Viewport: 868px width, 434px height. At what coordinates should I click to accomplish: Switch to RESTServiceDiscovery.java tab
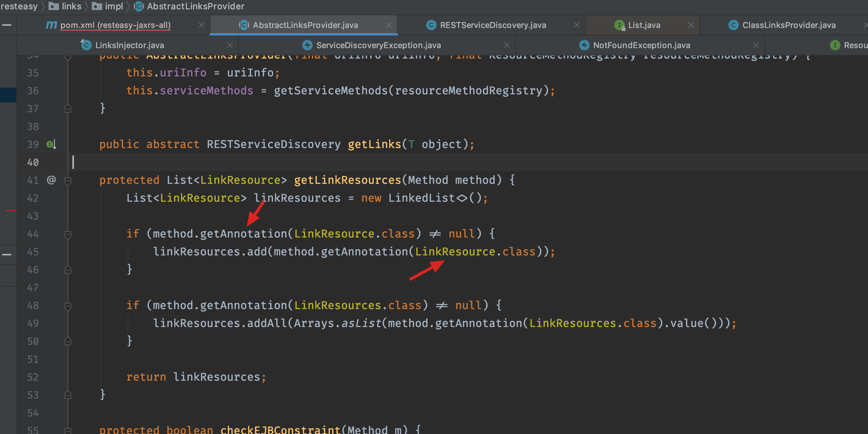point(493,25)
